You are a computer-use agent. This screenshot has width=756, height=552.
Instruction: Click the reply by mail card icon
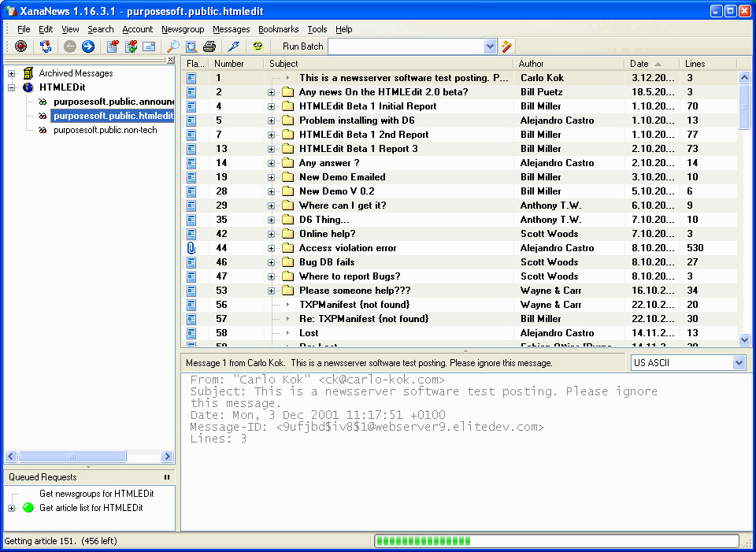149,46
